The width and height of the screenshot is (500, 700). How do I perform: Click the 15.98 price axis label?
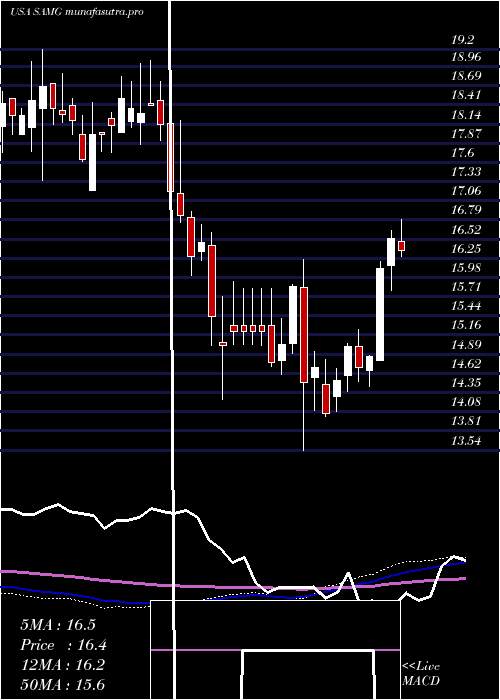pos(467,268)
